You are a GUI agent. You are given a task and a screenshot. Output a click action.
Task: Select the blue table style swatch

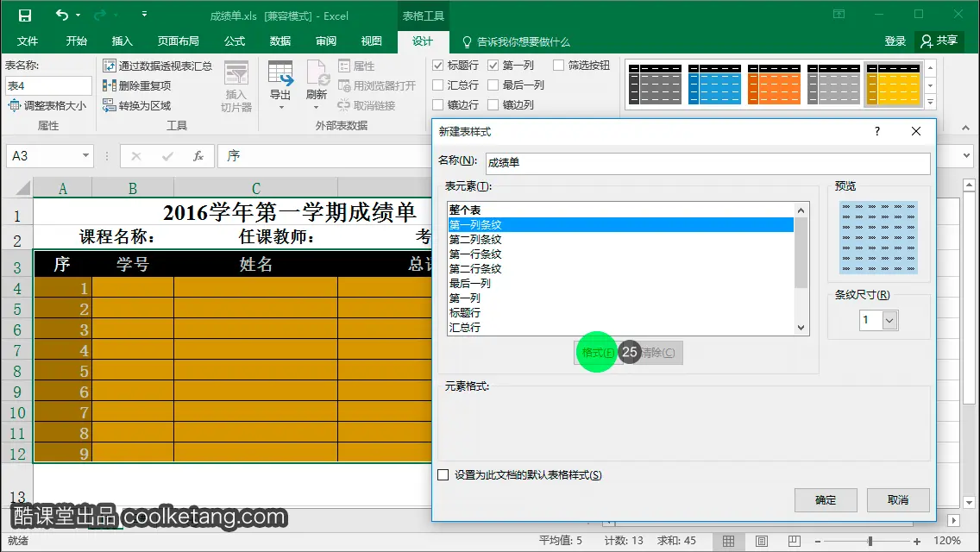[714, 85]
